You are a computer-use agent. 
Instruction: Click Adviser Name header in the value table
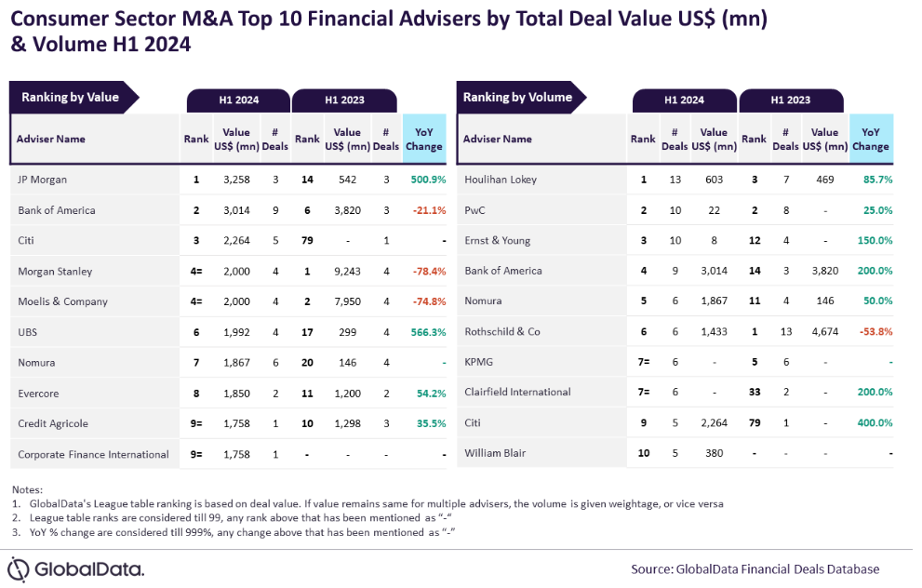pos(51,140)
